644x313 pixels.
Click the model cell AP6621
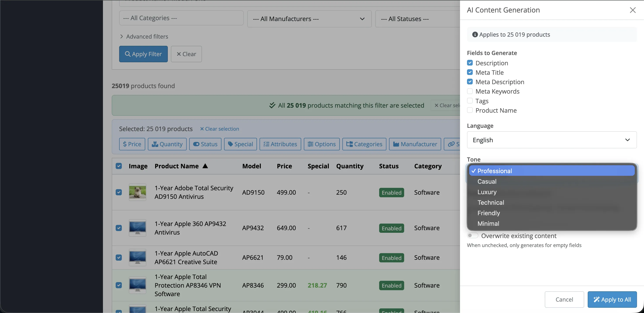click(x=253, y=258)
